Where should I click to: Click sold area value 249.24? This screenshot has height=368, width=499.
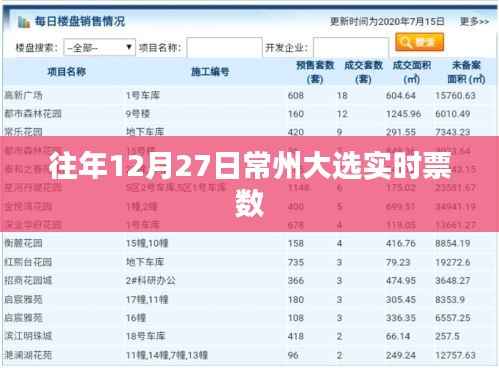401,355
